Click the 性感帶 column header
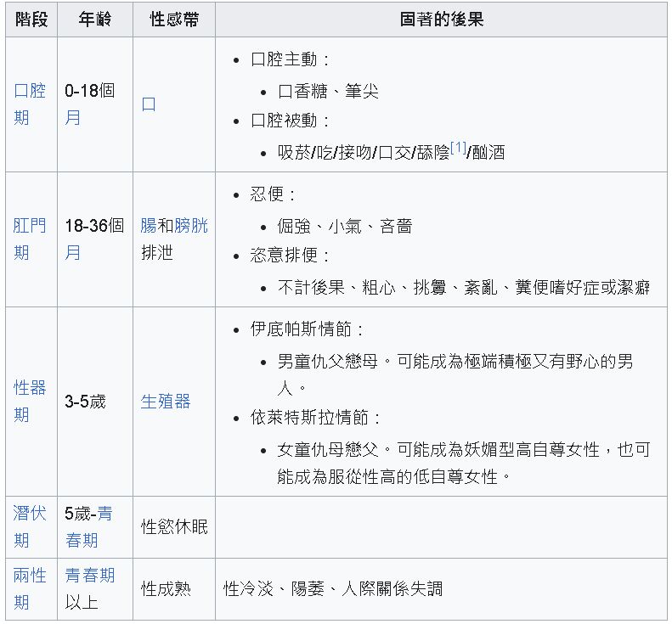The height and width of the screenshot is (624, 672). point(174,20)
